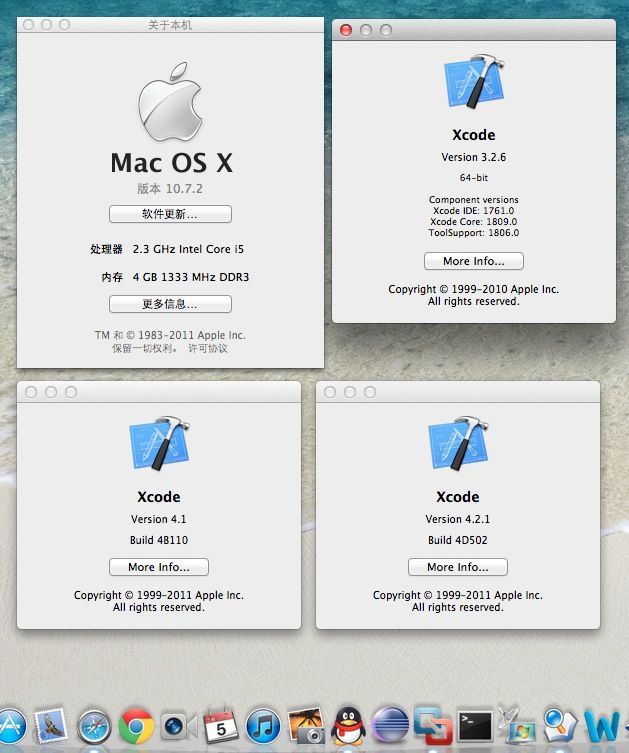Viewport: 629px width, 753px height.
Task: Open the magnifying glass document icon in dock
Action: tap(560, 725)
